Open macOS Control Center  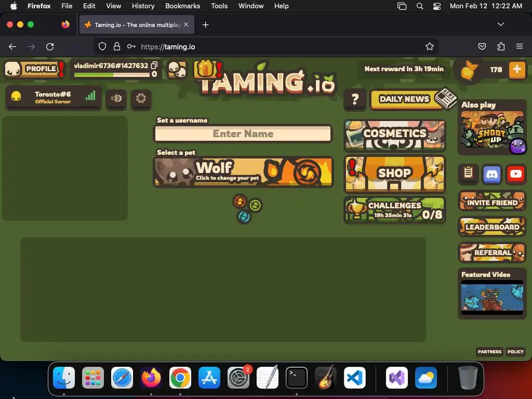[436, 6]
